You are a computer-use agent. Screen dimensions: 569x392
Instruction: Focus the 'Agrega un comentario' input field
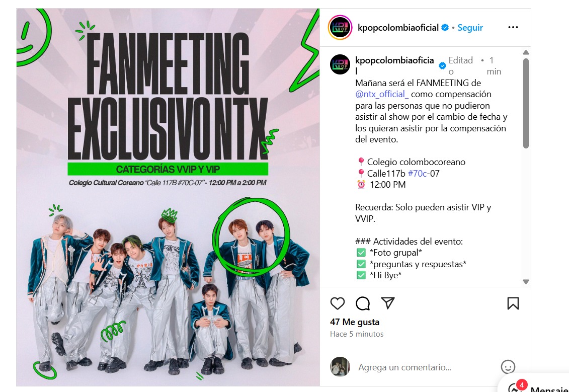point(425,367)
